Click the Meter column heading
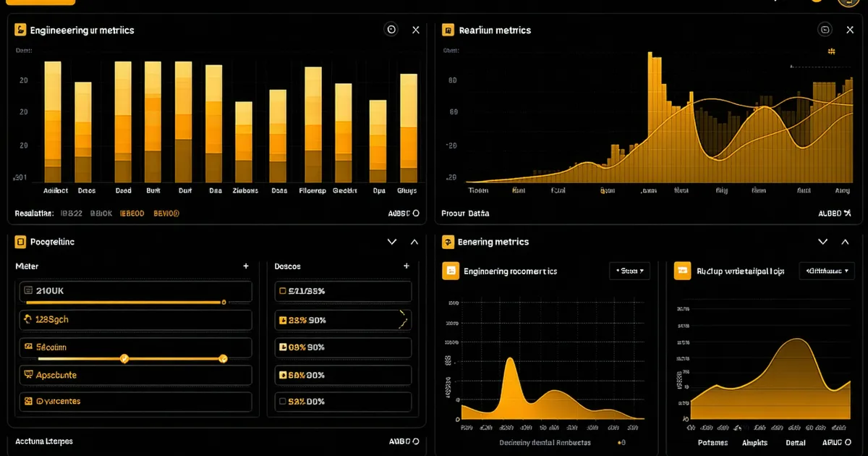 tap(27, 266)
